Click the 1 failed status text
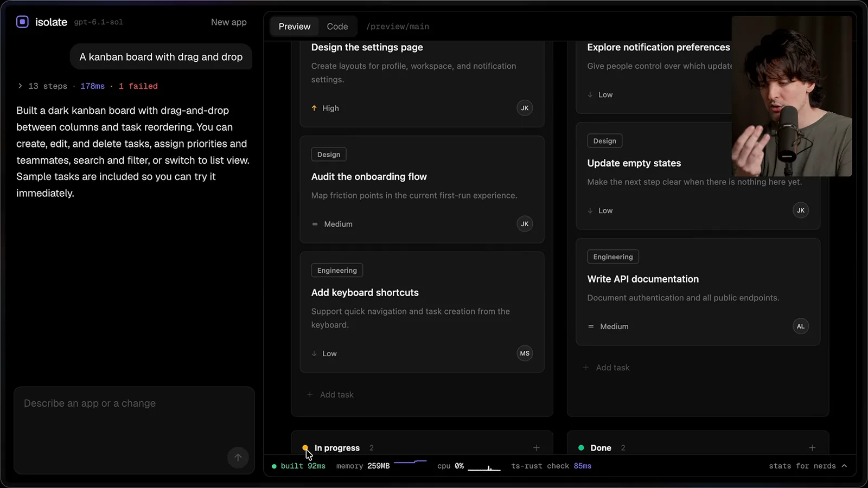 point(138,86)
